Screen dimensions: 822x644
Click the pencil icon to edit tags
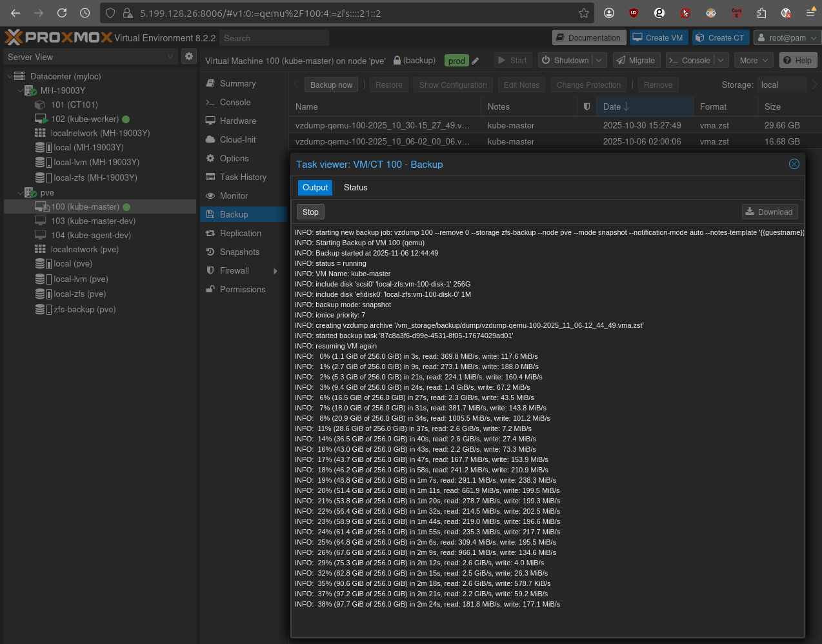click(x=476, y=61)
